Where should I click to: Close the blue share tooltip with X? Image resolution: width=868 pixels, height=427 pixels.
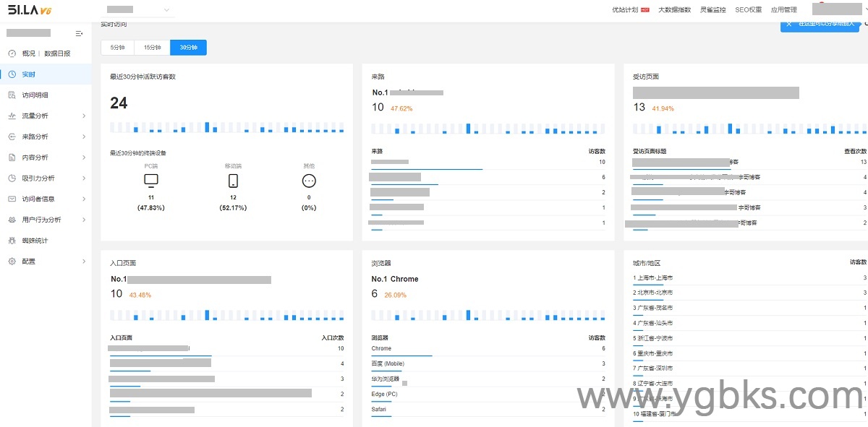tap(789, 24)
